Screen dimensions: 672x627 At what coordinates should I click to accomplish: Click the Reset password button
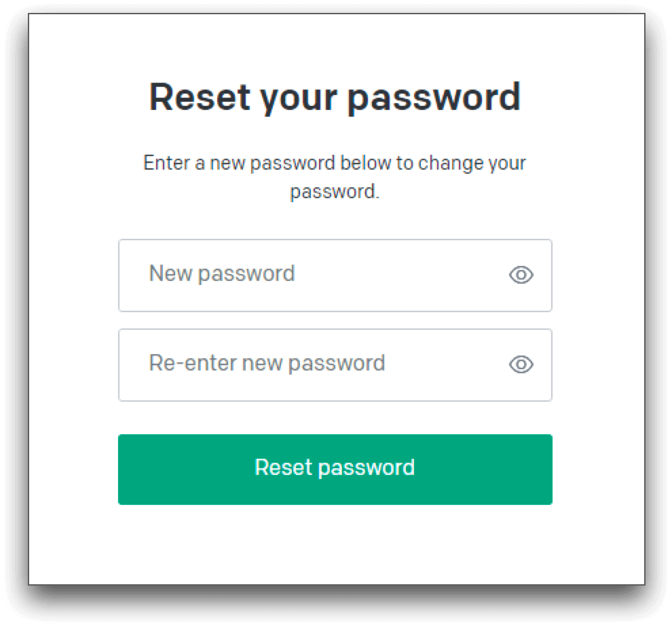(335, 468)
